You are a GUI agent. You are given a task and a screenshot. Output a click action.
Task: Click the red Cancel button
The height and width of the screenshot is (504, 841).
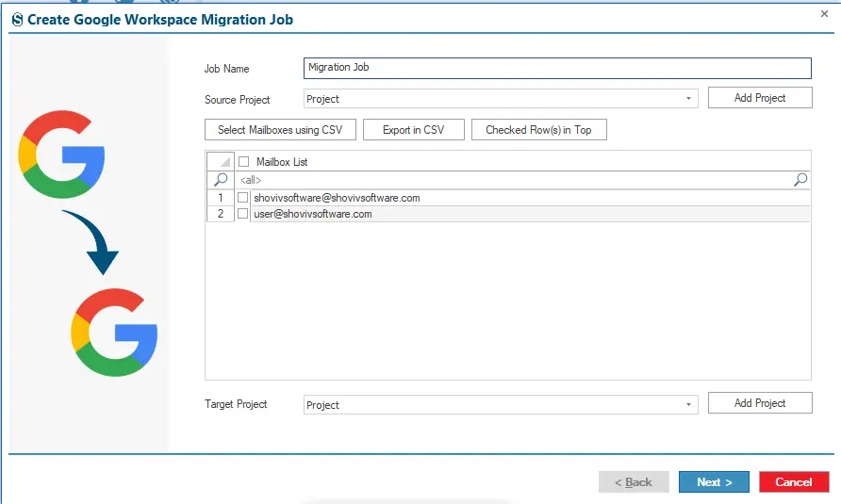794,482
